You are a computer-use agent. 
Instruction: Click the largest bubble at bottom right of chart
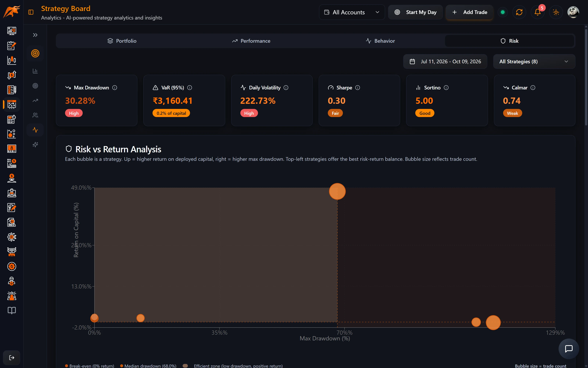(x=493, y=323)
